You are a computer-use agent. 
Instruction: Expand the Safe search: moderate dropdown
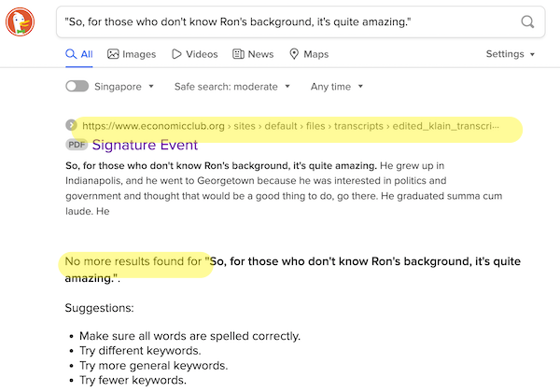[x=232, y=87]
